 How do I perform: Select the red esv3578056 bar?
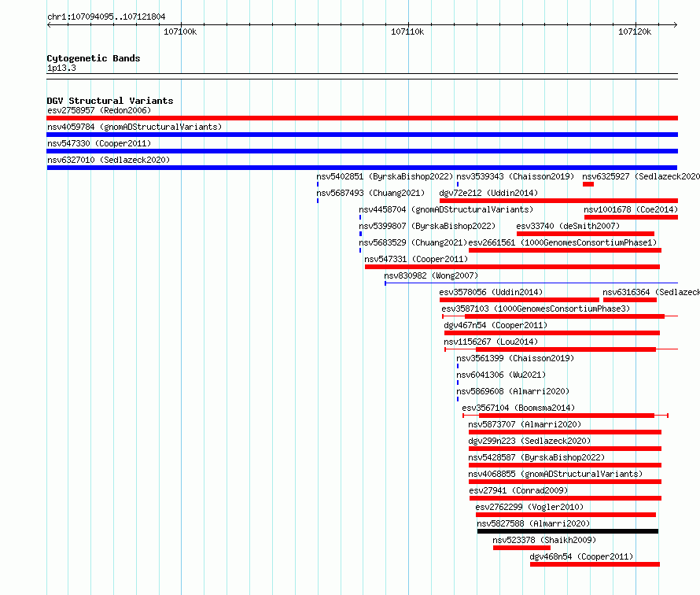[519, 300]
